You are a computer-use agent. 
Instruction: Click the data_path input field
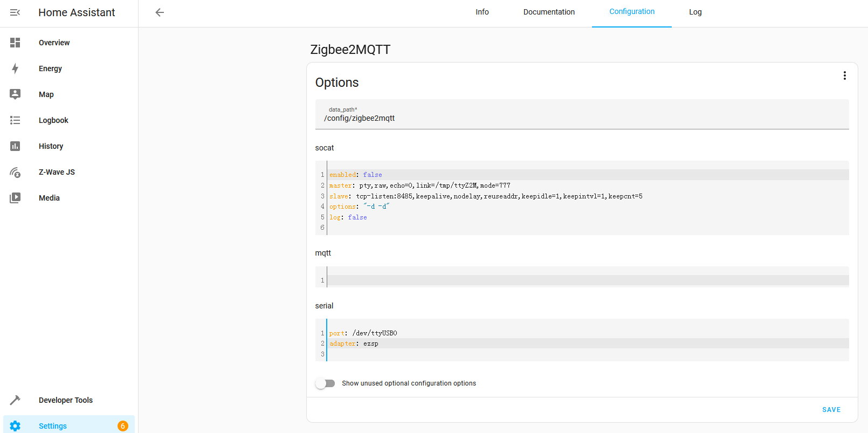[582, 114]
